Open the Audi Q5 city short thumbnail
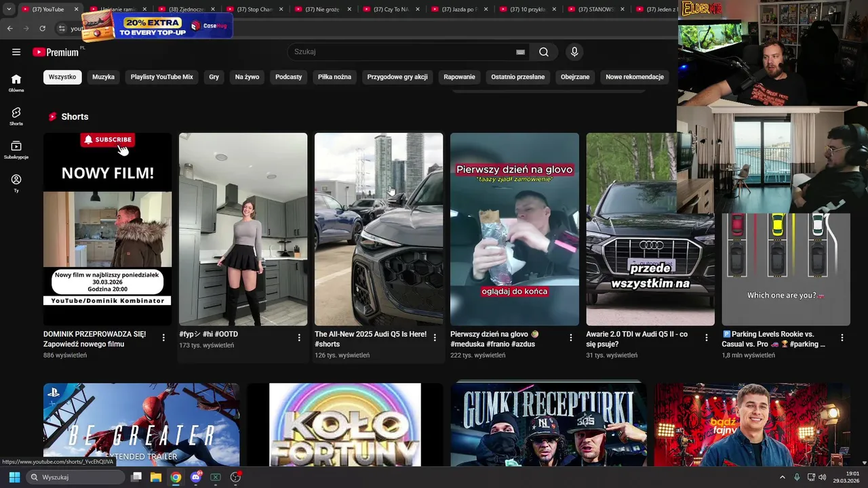This screenshot has width=868, height=488. 378,229
